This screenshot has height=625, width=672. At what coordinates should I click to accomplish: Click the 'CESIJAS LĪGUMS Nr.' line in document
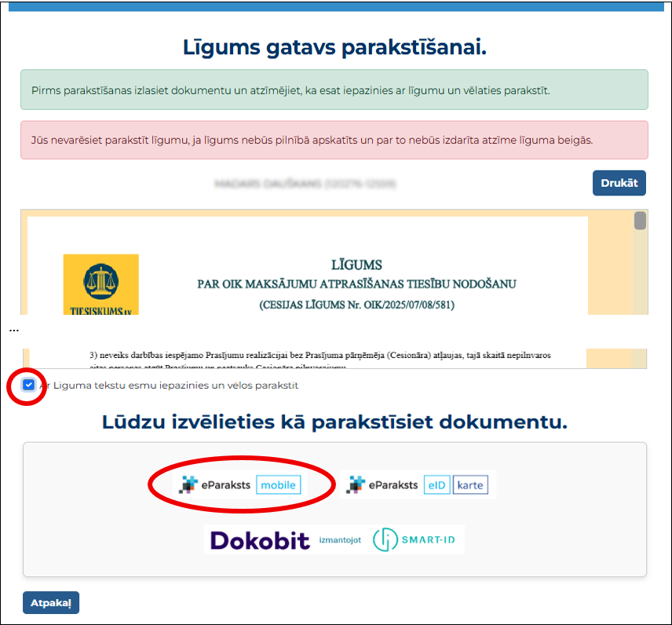click(x=356, y=304)
